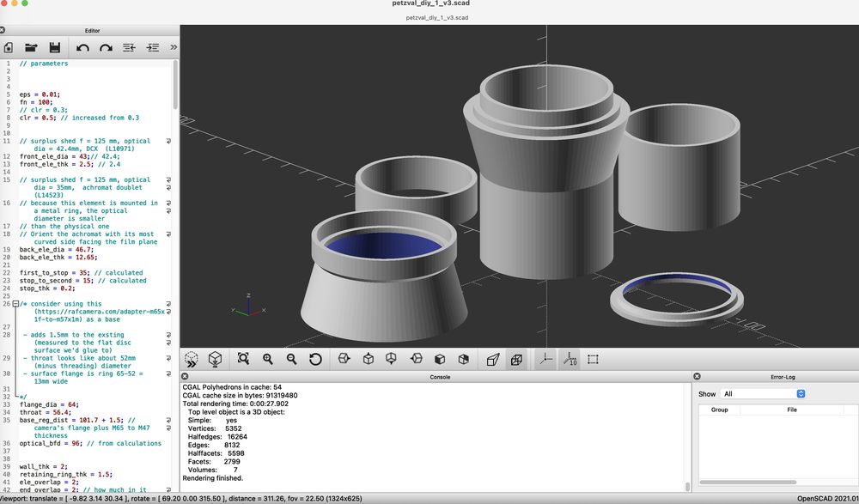Click the File column header
859x504 pixels.
[791, 410]
